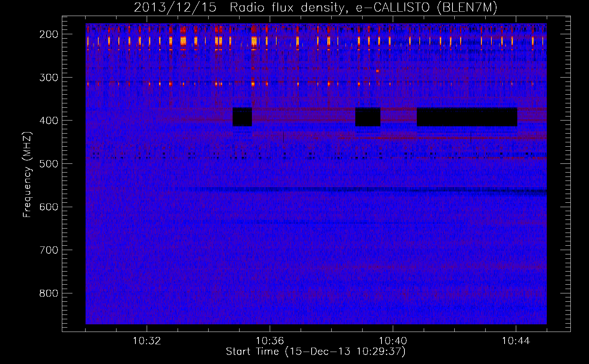Click the widest black data gap near 10:42

pyautogui.click(x=467, y=117)
